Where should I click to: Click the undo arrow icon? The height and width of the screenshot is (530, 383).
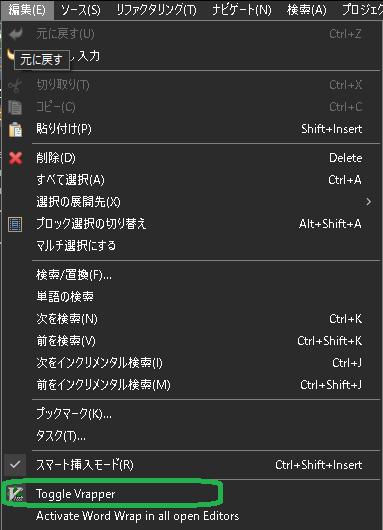coord(16,34)
